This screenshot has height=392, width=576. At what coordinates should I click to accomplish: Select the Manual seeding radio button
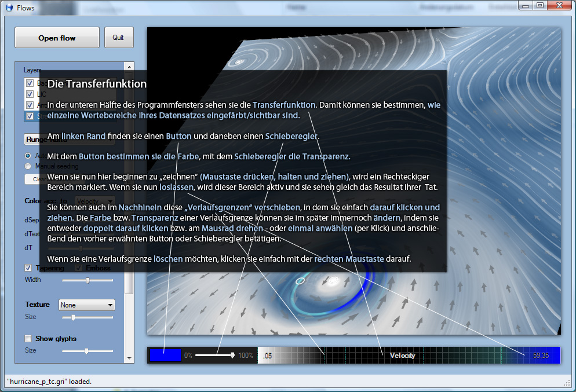pos(28,166)
